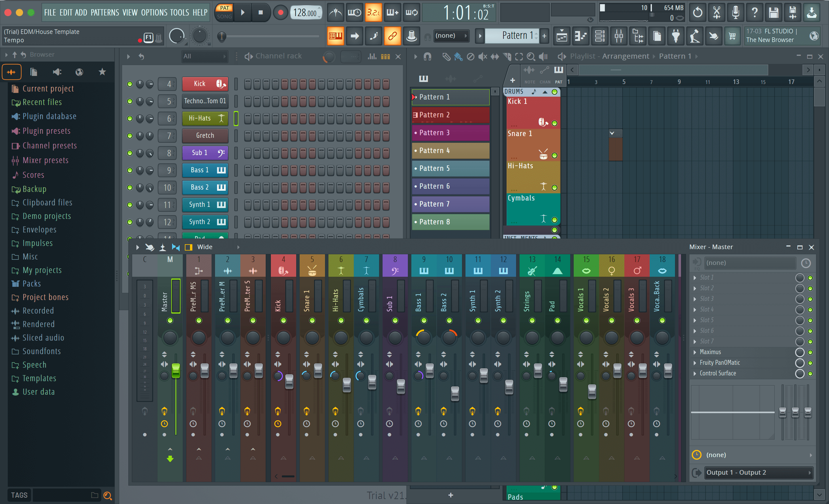Click the record button
This screenshot has height=504, width=829.
[x=281, y=13]
